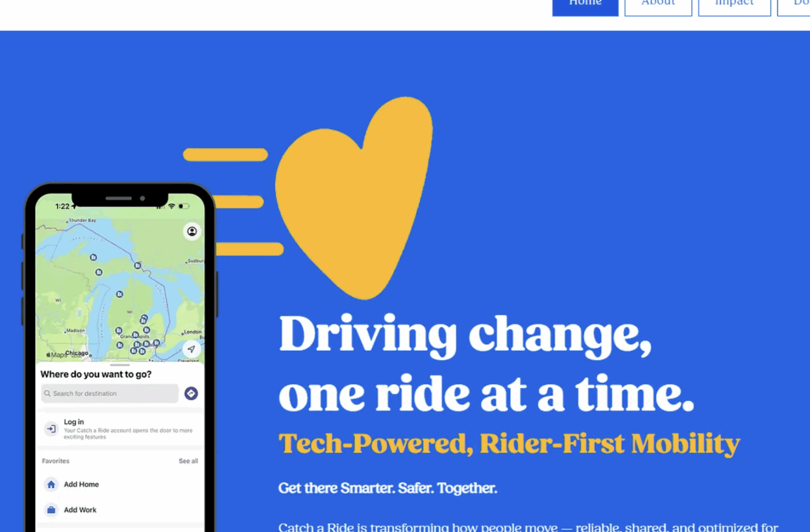The width and height of the screenshot is (810, 532).
Task: Open the About nav tab
Action: pyautogui.click(x=658, y=5)
